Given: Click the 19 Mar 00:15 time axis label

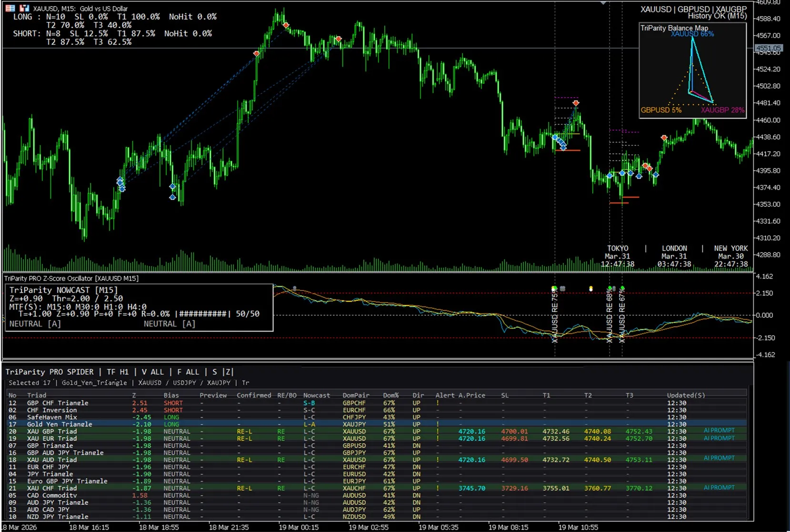Looking at the screenshot, I should [x=299, y=527].
